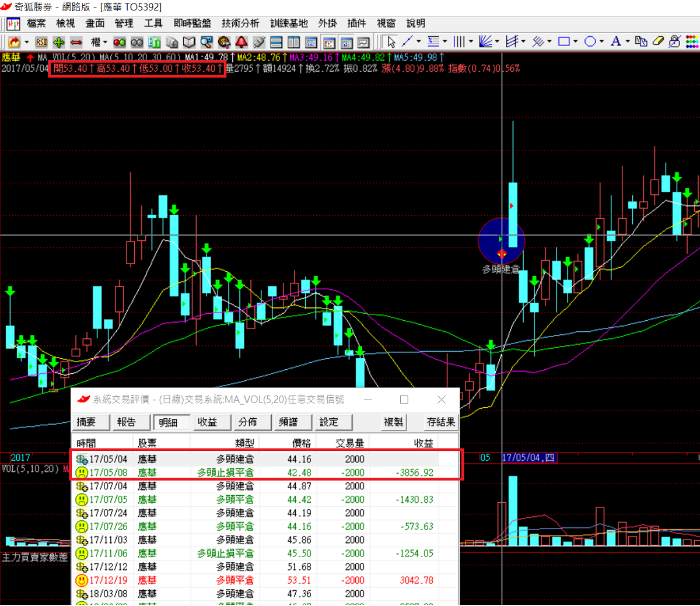Click the 17/05/04,四 date label
This screenshot has height=606, width=700.
pos(528,458)
